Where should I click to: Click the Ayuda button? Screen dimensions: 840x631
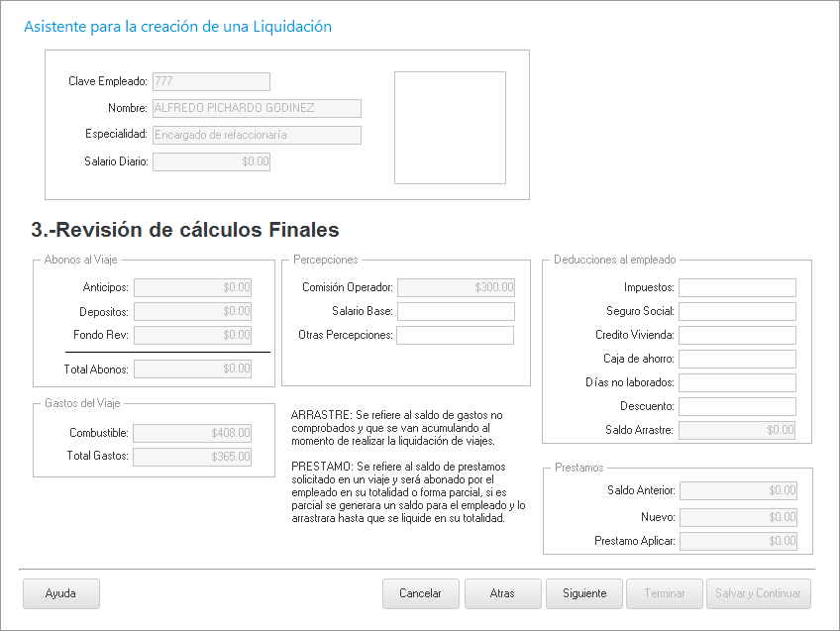pos(61,593)
